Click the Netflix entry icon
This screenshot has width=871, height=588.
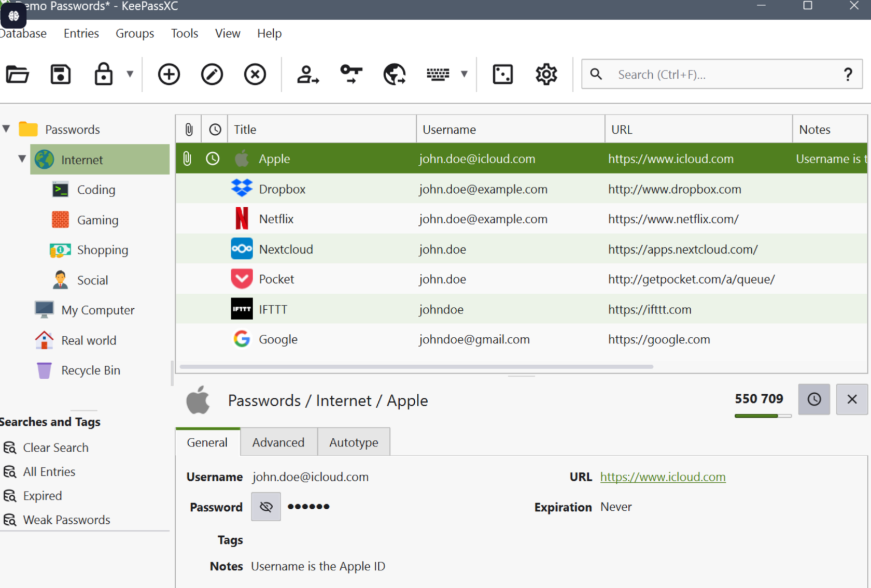click(x=242, y=219)
